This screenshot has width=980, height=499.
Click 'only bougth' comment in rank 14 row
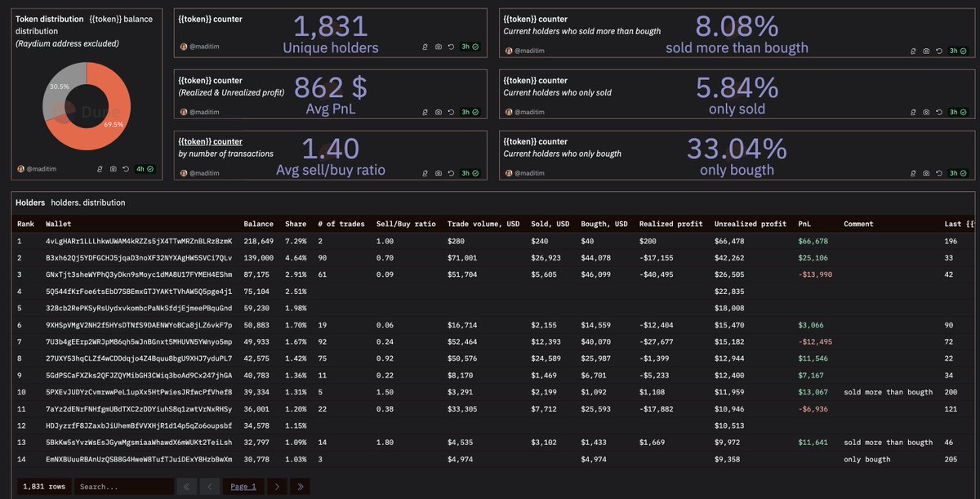[866, 459]
